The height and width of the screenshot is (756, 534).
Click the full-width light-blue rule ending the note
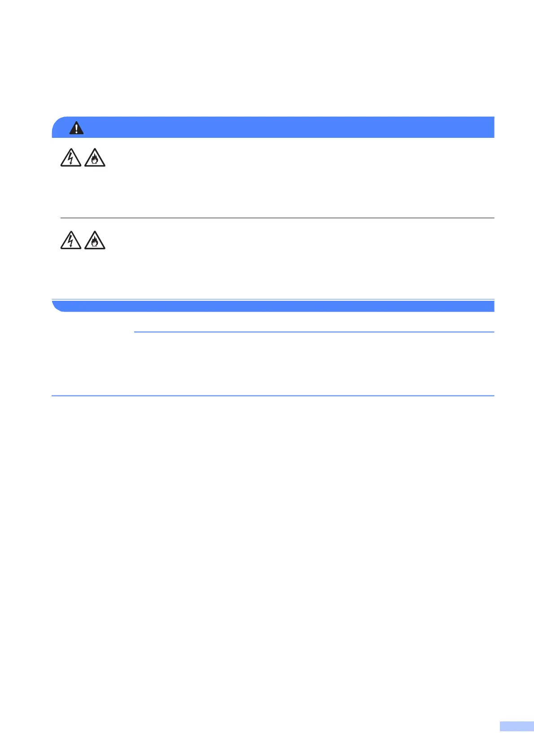[x=273, y=396]
